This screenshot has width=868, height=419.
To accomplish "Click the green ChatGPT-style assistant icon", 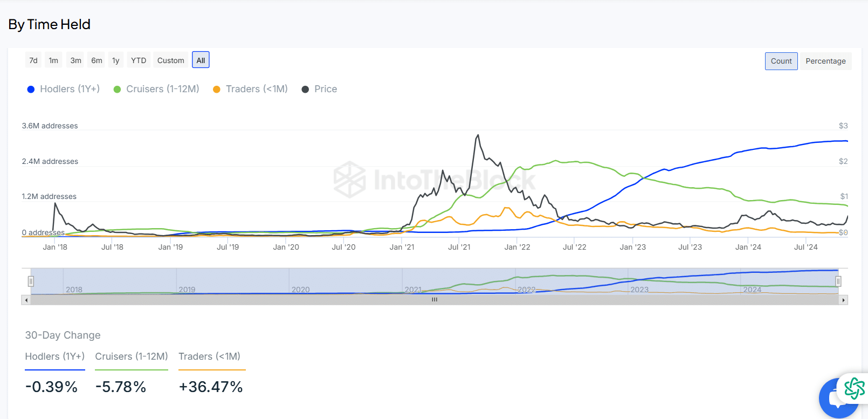I will coord(855,388).
